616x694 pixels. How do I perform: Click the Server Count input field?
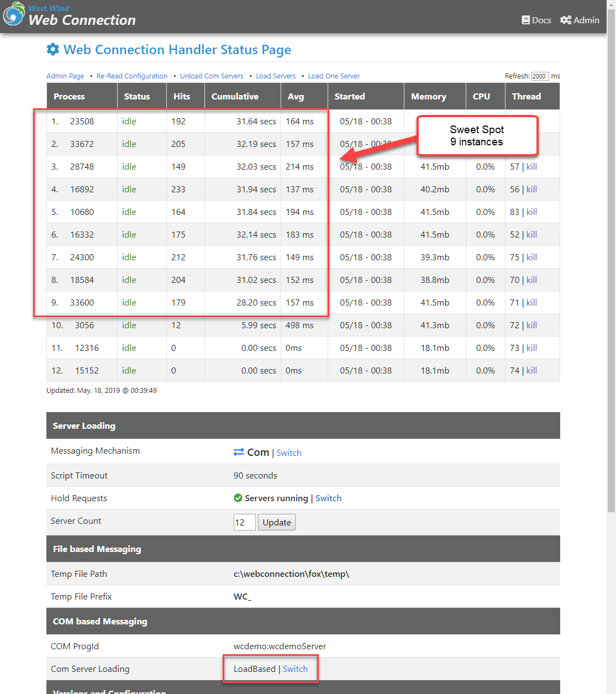tap(244, 522)
